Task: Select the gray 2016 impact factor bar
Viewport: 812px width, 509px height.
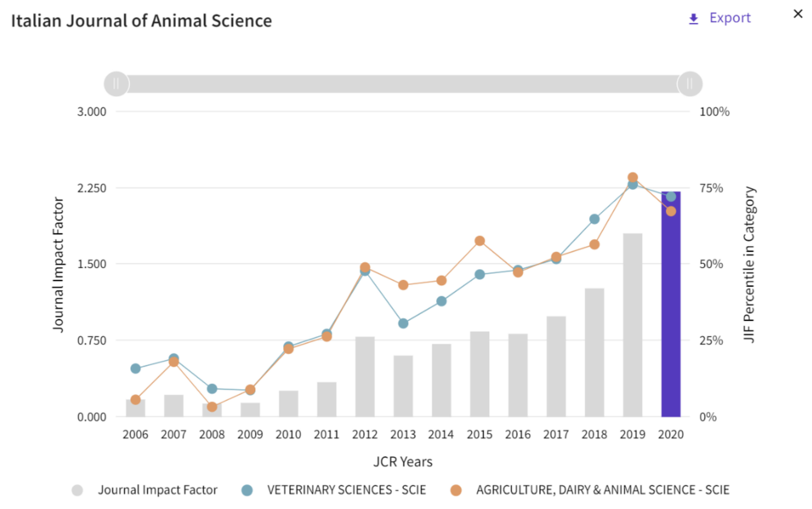Action: point(518,375)
